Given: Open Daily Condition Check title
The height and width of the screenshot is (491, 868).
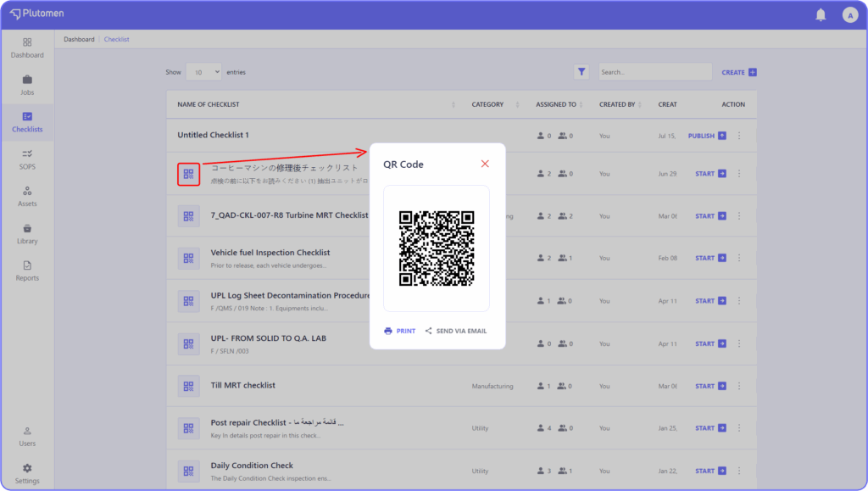Looking at the screenshot, I should click(x=252, y=466).
